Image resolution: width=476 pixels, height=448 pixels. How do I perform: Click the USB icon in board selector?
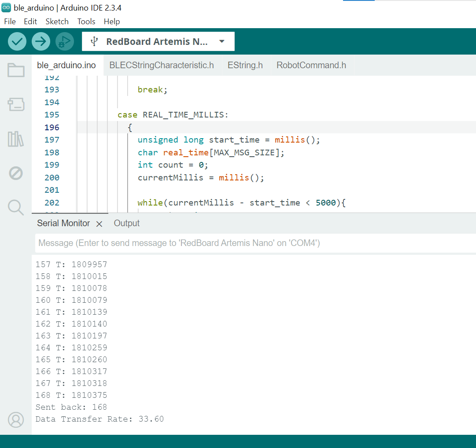click(94, 41)
